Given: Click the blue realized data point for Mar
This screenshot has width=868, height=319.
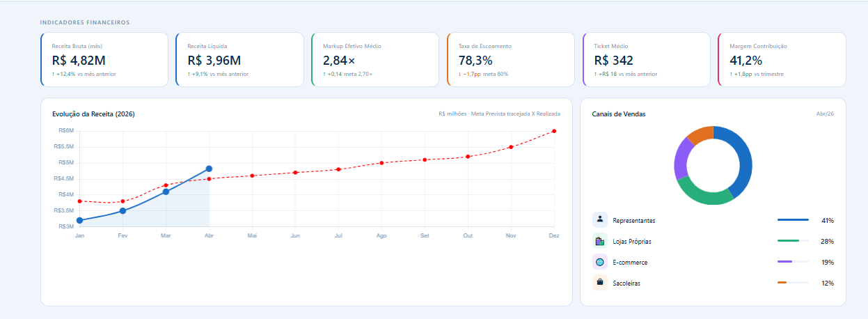Looking at the screenshot, I should pos(166,192).
